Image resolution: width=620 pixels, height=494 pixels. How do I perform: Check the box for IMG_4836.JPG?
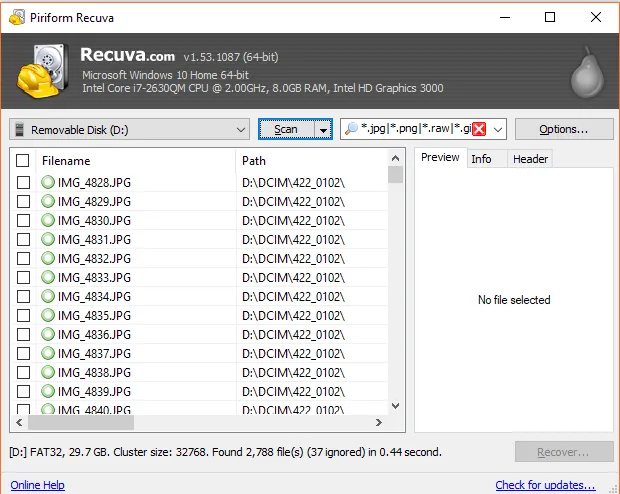click(23, 334)
